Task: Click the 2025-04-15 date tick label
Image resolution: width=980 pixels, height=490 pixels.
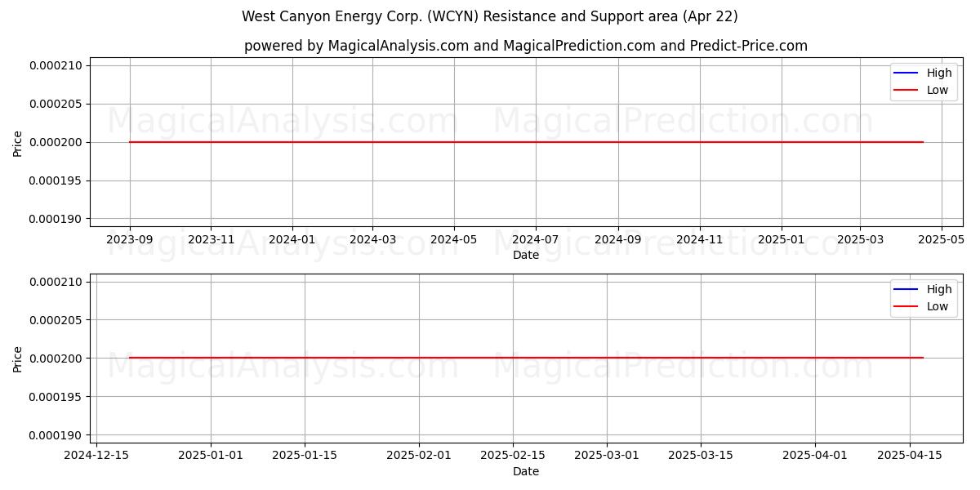Action: tap(909, 457)
